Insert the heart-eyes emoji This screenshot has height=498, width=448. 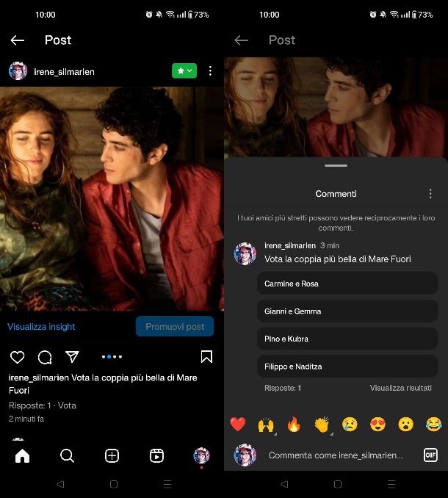coord(377,425)
